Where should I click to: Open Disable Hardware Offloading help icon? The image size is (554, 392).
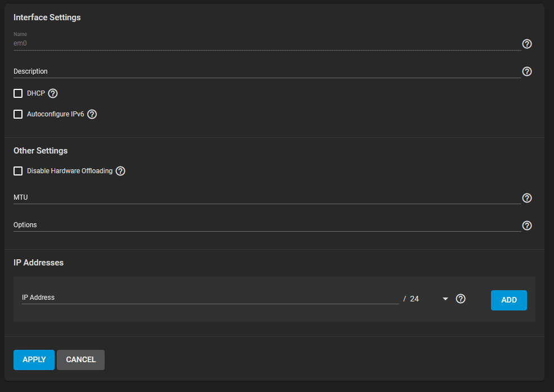click(120, 171)
